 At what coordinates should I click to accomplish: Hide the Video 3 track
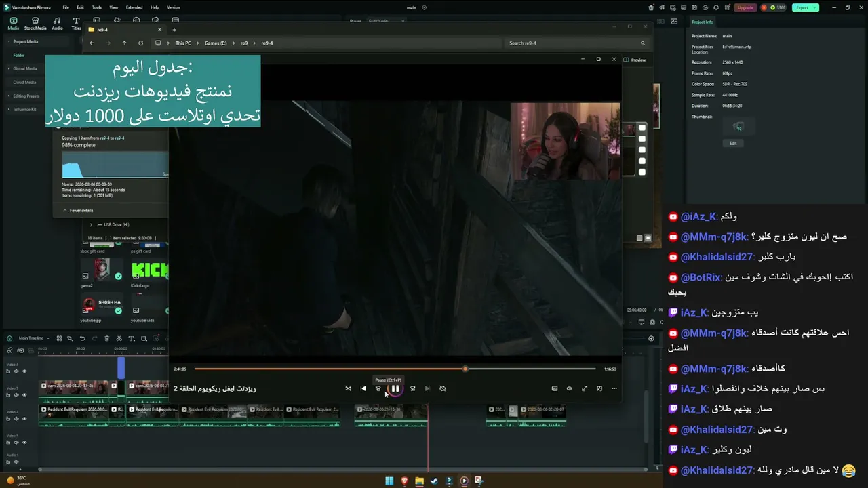[25, 395]
